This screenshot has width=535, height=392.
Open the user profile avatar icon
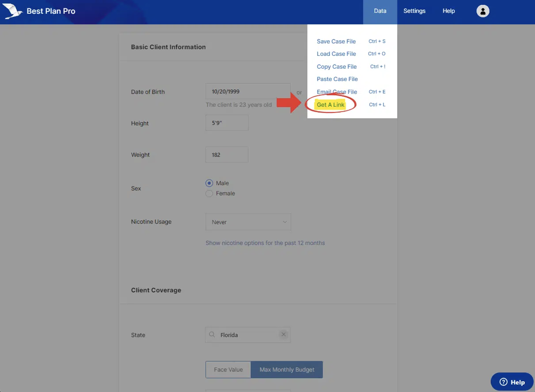(483, 11)
